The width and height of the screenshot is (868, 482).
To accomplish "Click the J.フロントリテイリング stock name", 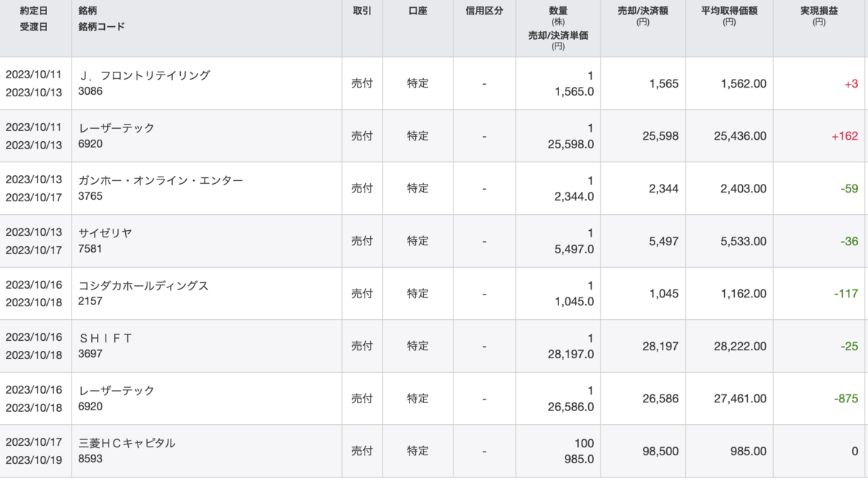I will tap(144, 75).
